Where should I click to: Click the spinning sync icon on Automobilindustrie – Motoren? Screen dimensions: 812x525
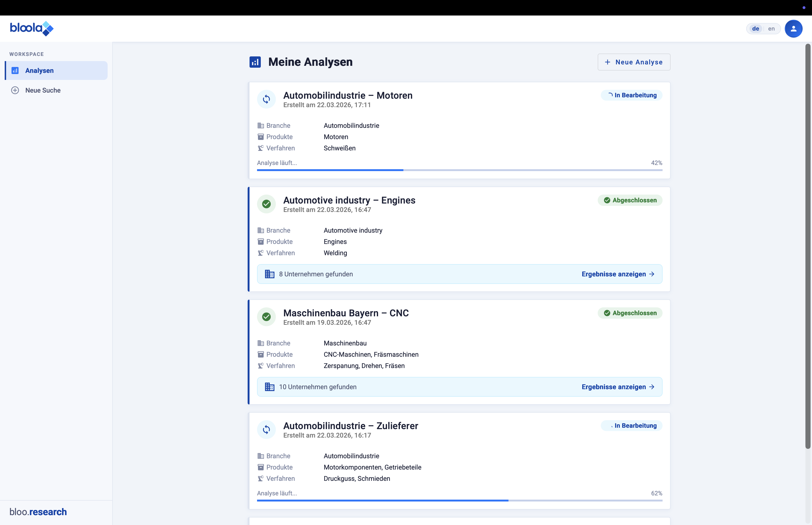coord(266,99)
